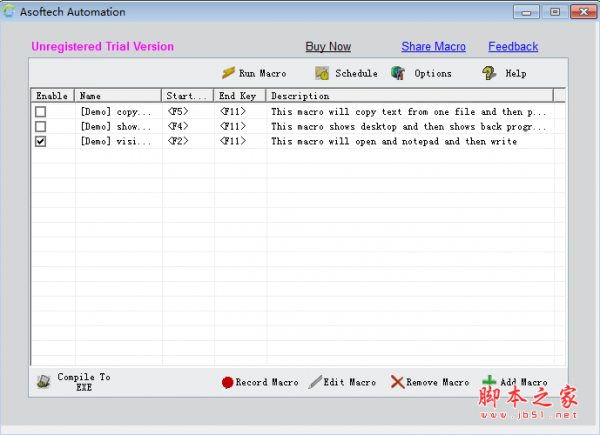Click description 'This macro will open and notepad'
The image size is (600, 435).
point(394,142)
